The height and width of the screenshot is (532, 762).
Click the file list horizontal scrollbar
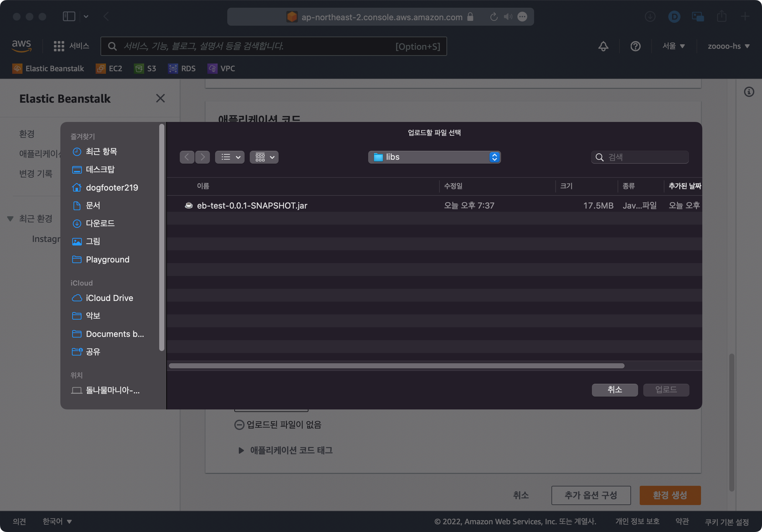(x=397, y=366)
